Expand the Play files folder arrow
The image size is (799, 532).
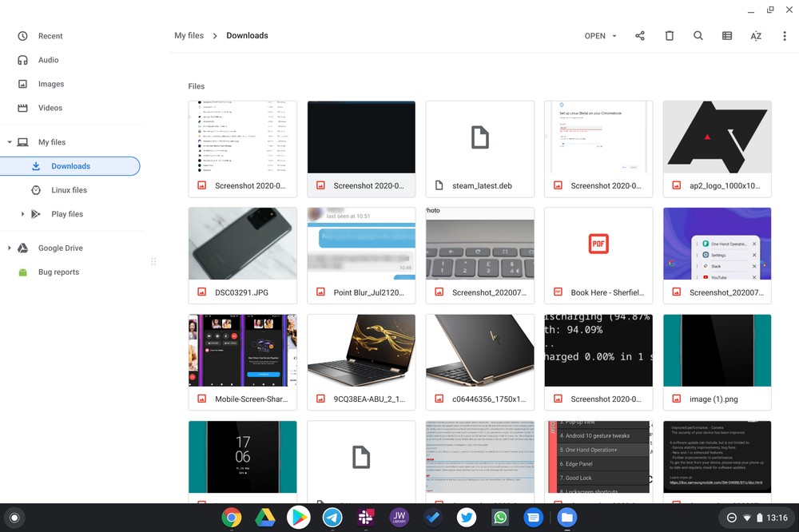(x=22, y=214)
